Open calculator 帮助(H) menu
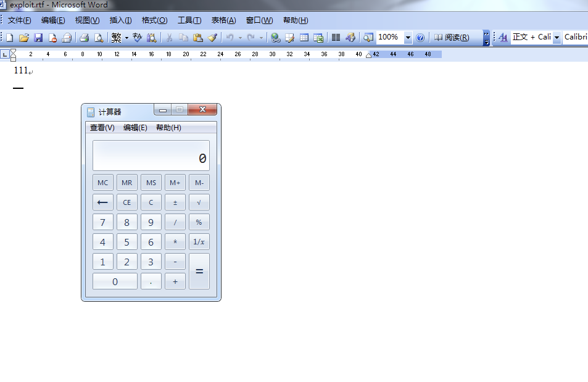588x382 pixels. click(169, 128)
